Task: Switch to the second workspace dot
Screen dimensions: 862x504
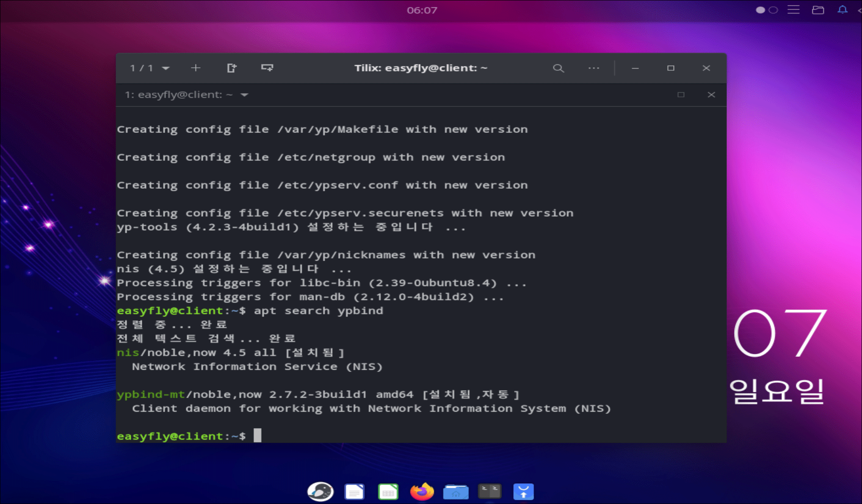Action: 773,10
